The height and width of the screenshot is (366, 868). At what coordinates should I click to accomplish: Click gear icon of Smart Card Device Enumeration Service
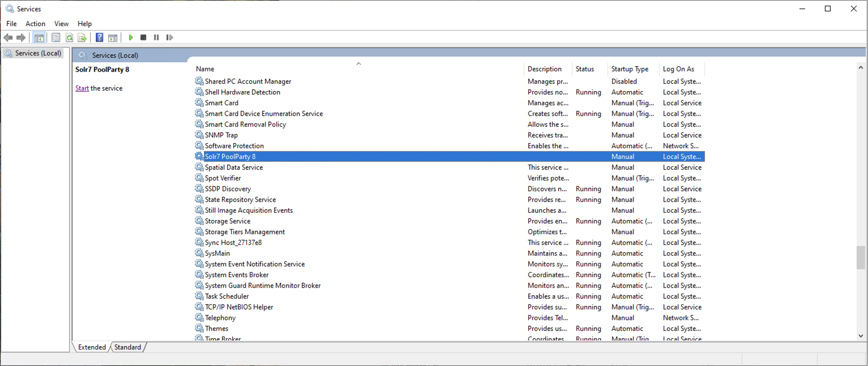(199, 114)
